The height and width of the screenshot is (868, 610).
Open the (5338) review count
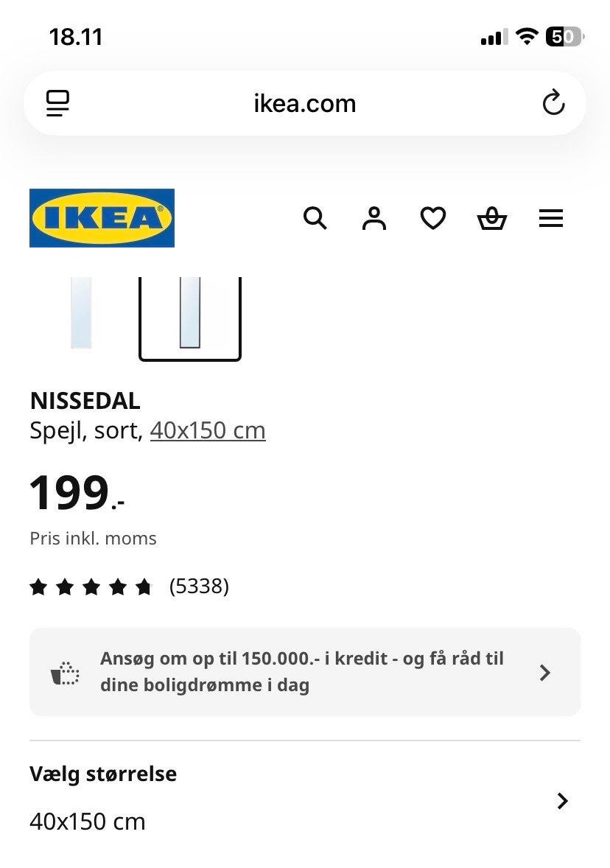pos(199,587)
